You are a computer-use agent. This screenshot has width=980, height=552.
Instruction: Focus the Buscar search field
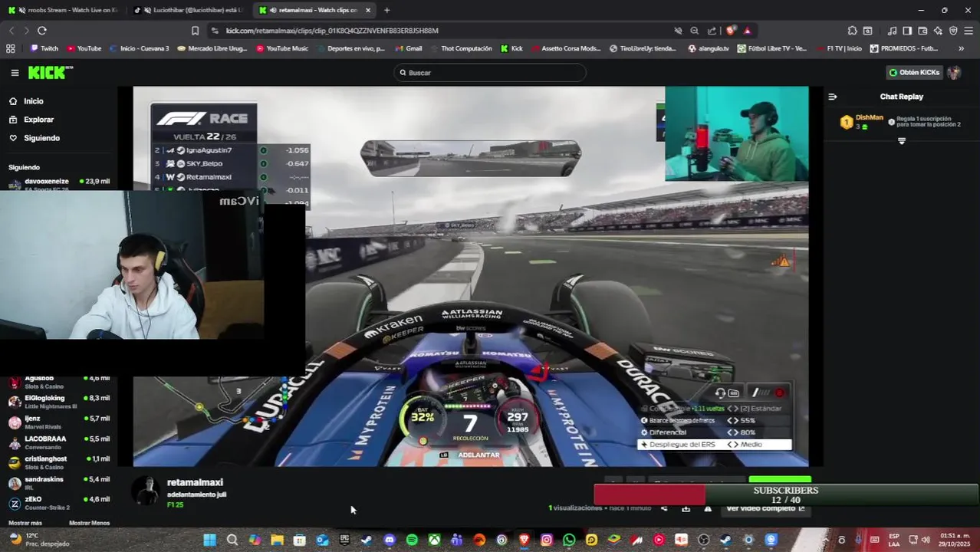tap(490, 73)
